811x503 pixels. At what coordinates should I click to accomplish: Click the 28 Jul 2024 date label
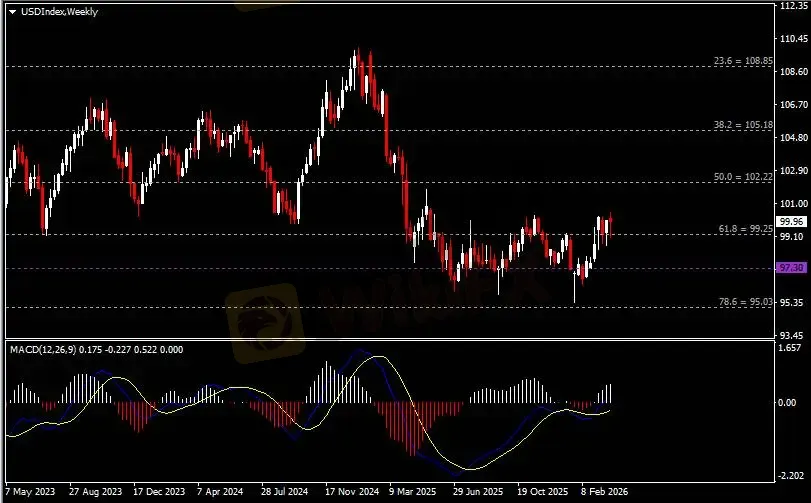(x=284, y=492)
